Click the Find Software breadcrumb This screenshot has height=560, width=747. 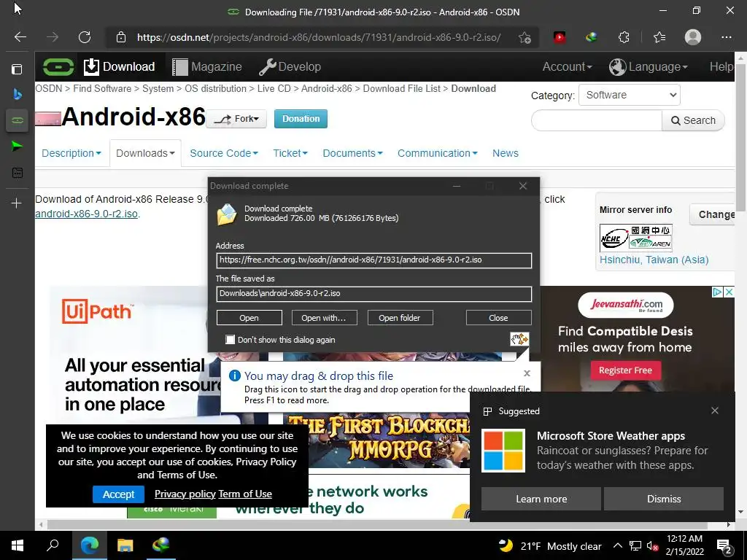[x=102, y=88]
